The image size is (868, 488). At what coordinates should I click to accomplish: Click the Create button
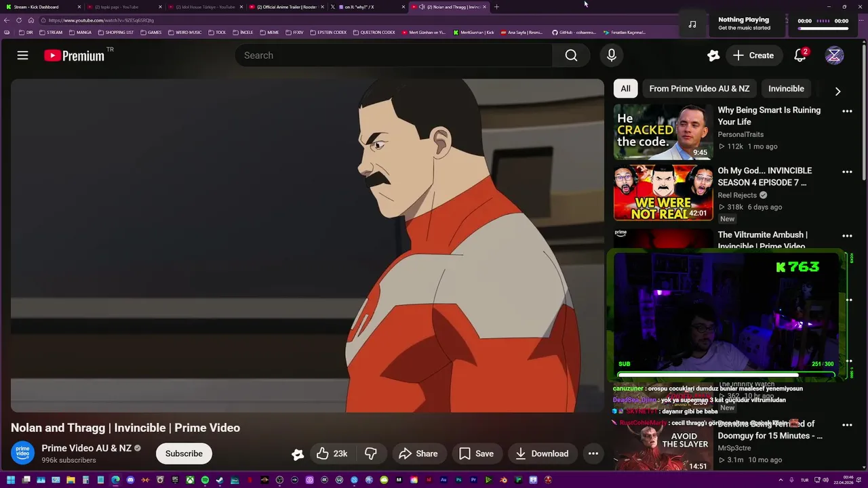753,56
